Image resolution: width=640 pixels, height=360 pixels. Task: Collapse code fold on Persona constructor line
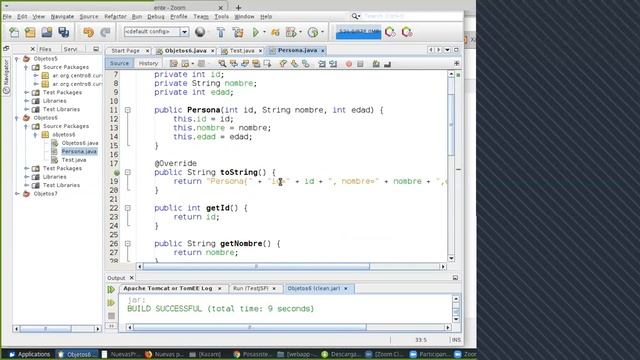pos(128,110)
